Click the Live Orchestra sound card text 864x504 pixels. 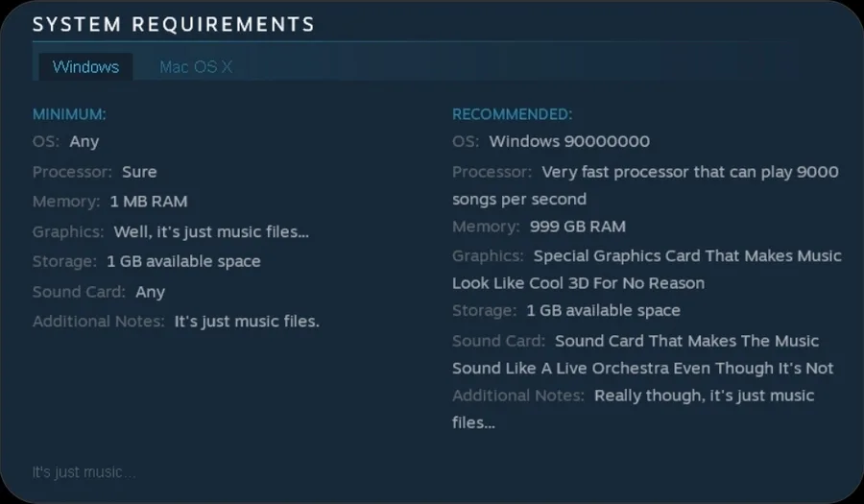(643, 354)
